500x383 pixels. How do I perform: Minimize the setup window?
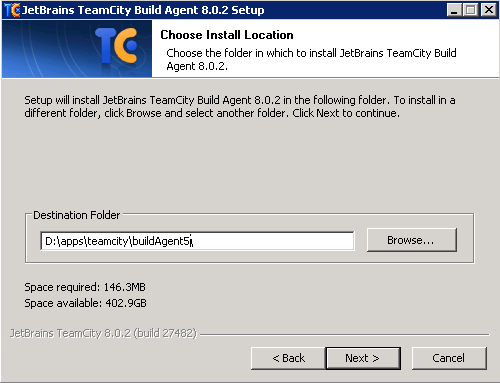454,10
